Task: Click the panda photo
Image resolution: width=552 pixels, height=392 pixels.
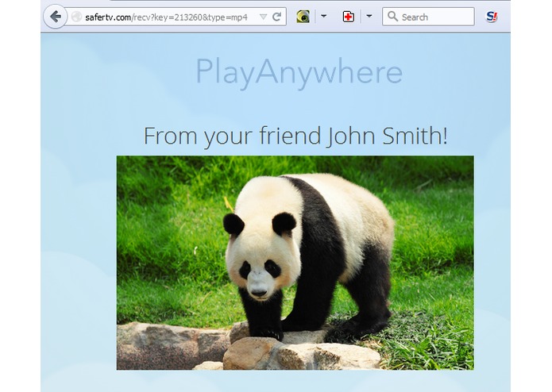Action: (295, 263)
